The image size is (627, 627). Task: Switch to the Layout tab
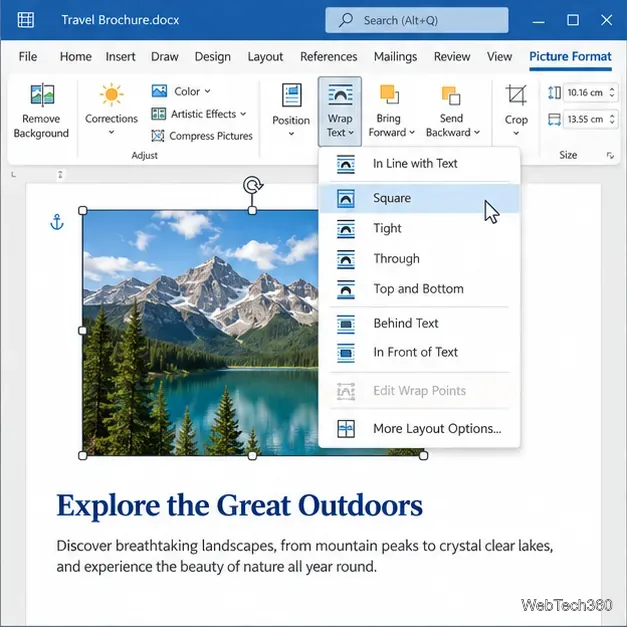coord(265,56)
